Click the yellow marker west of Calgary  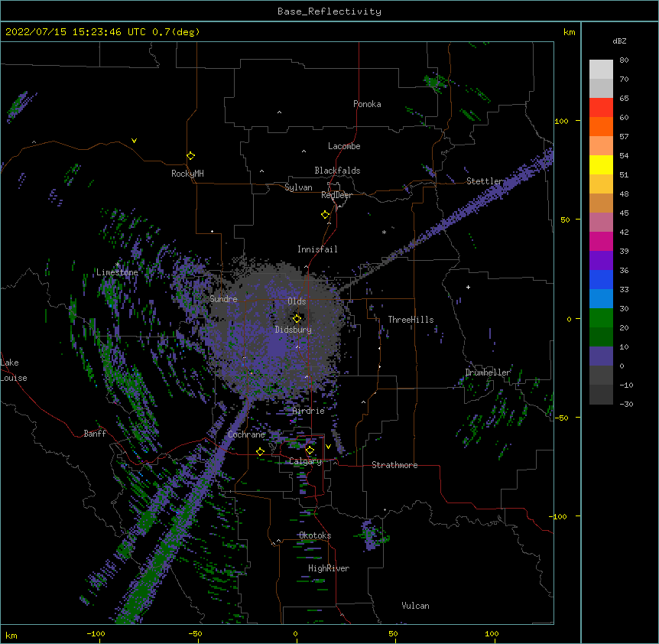click(x=260, y=451)
